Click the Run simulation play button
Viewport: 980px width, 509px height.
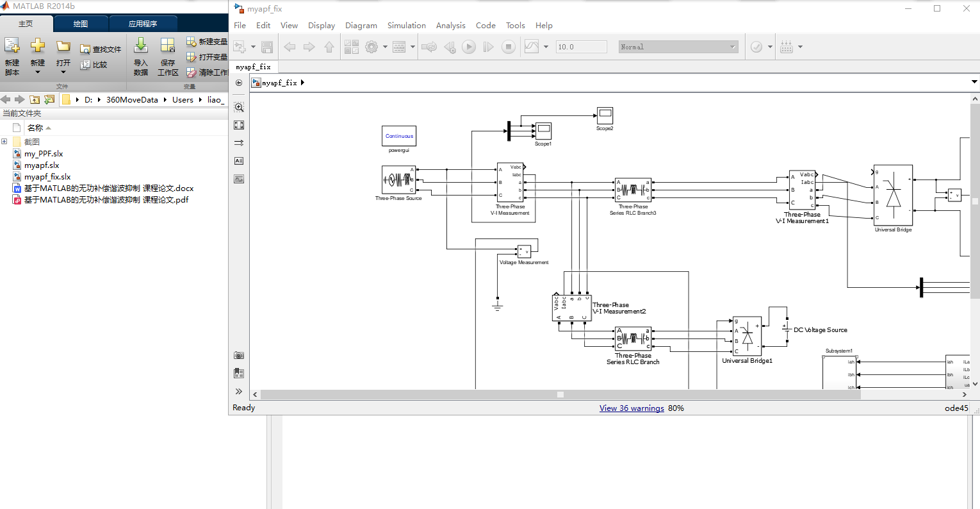(x=469, y=47)
